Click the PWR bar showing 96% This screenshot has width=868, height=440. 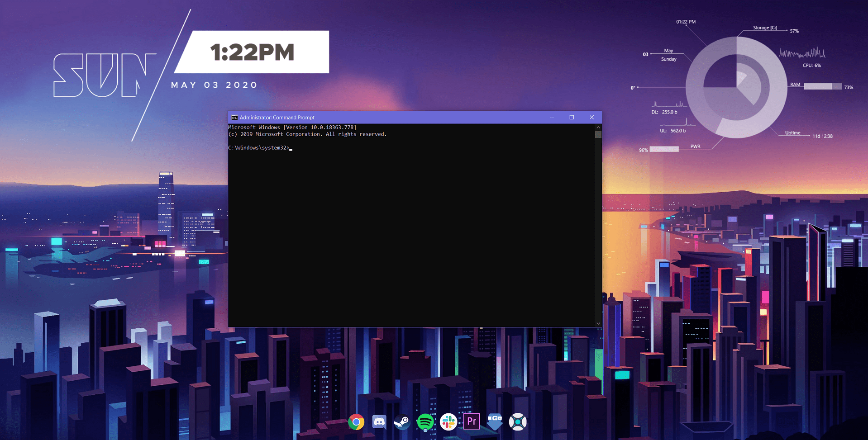[663, 149]
